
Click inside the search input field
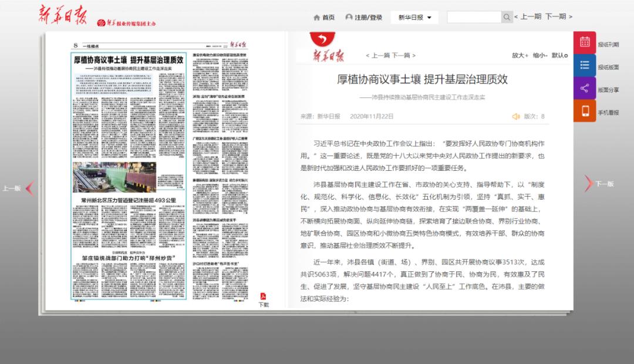pos(474,17)
